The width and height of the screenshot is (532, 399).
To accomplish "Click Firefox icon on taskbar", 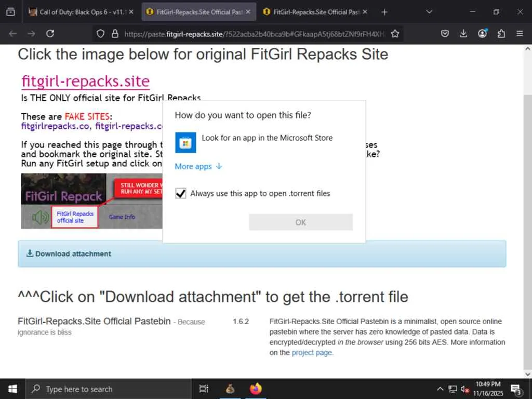I will tap(256, 389).
